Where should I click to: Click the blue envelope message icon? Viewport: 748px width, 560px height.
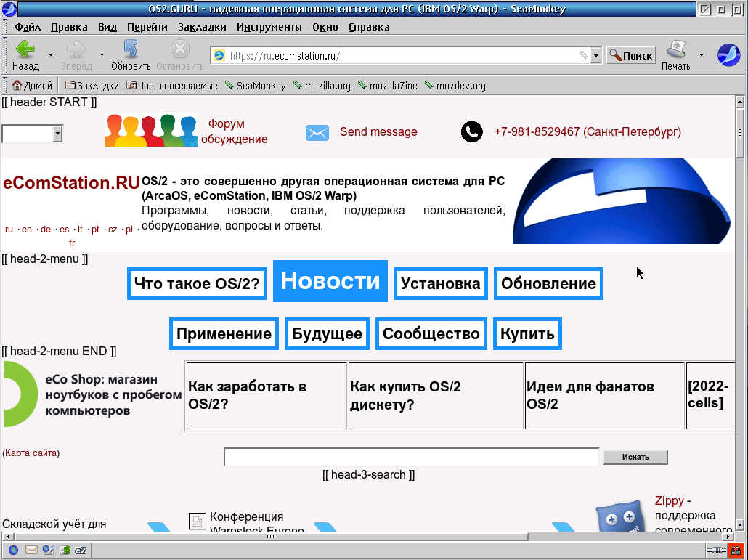coord(317,133)
